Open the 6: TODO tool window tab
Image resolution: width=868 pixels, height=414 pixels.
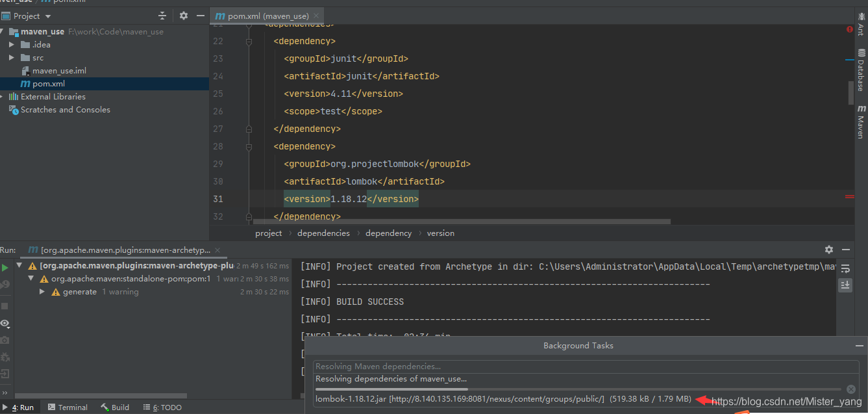(x=162, y=408)
